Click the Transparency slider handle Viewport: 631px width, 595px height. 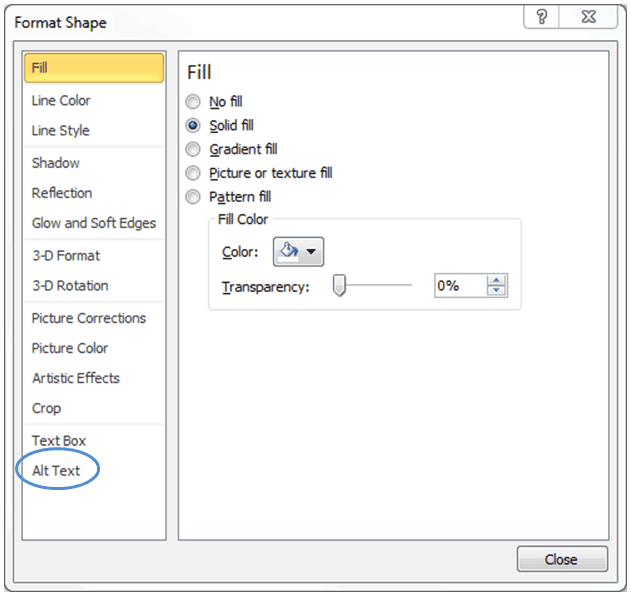point(339,285)
